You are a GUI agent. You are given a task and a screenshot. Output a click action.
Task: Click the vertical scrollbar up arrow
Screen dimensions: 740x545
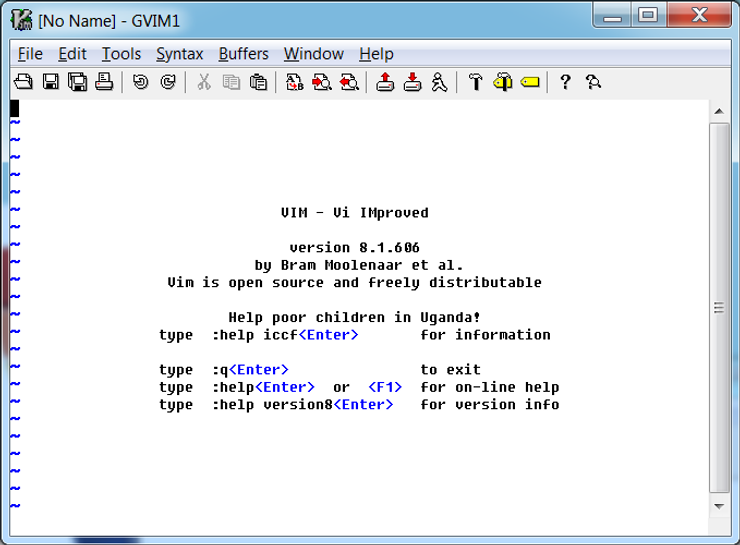[716, 110]
